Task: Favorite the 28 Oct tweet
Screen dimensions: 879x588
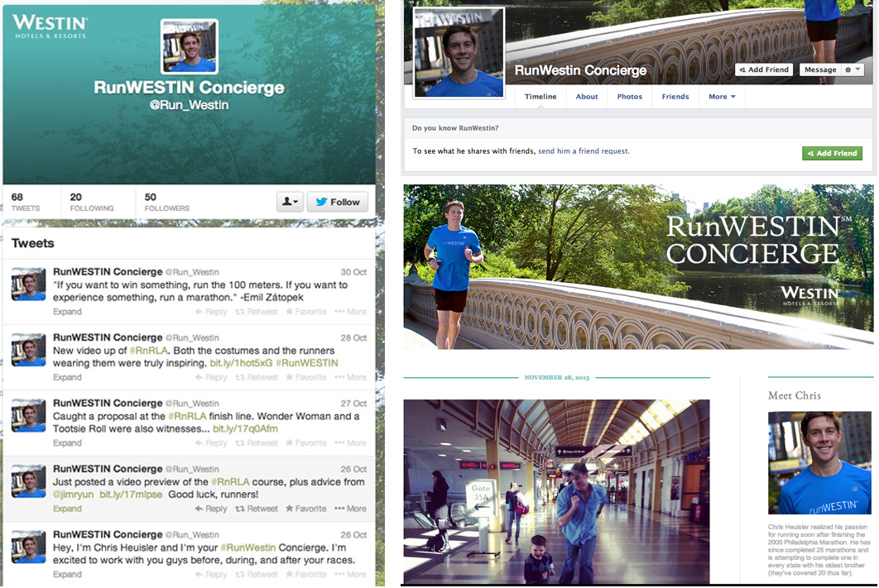Action: tap(306, 377)
